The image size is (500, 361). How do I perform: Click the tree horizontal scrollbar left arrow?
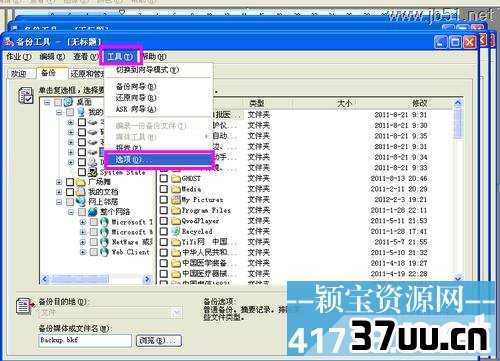click(x=45, y=279)
